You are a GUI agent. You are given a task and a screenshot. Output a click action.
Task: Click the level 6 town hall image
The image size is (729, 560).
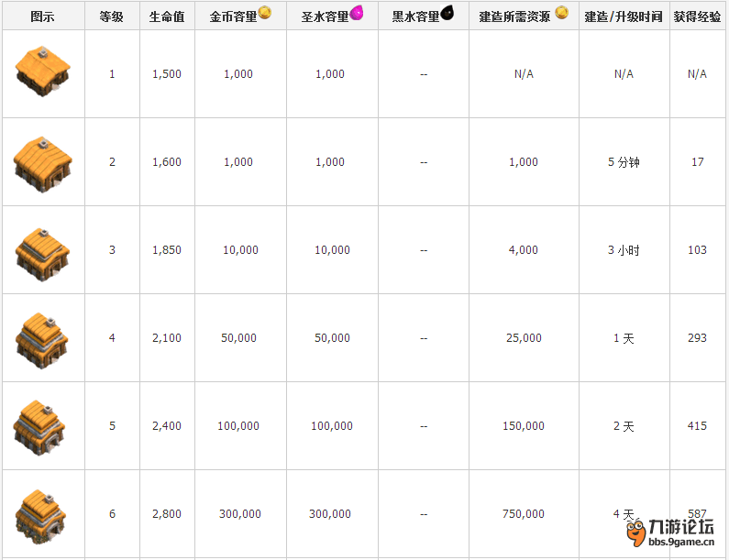[41, 516]
